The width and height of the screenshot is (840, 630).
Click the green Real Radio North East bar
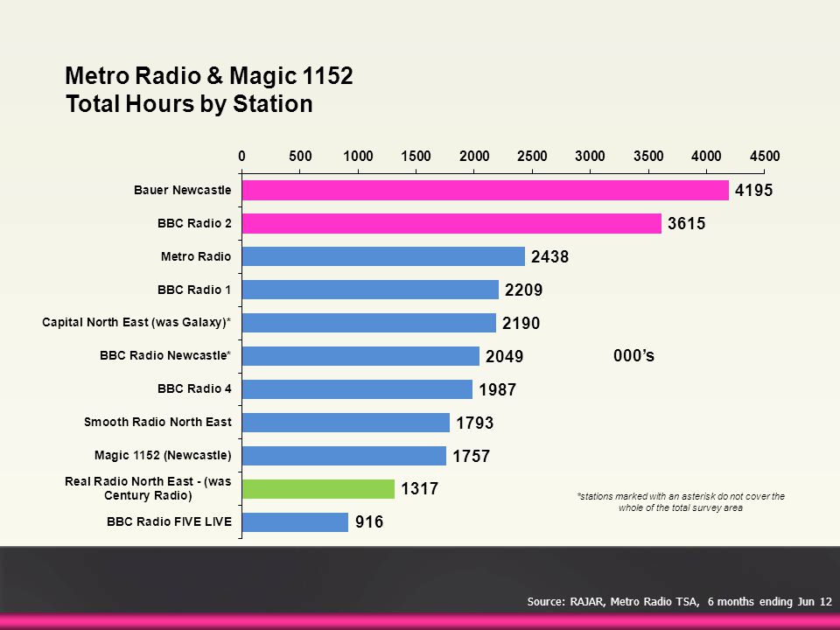pos(318,489)
